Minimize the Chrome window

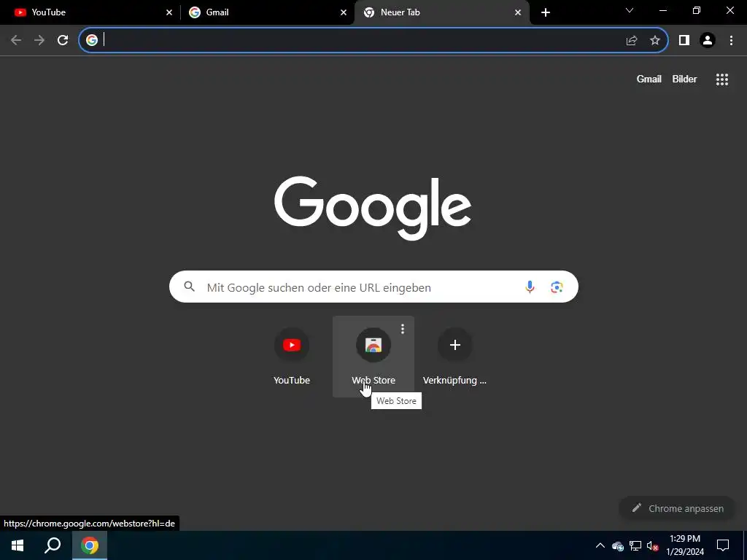(x=662, y=10)
